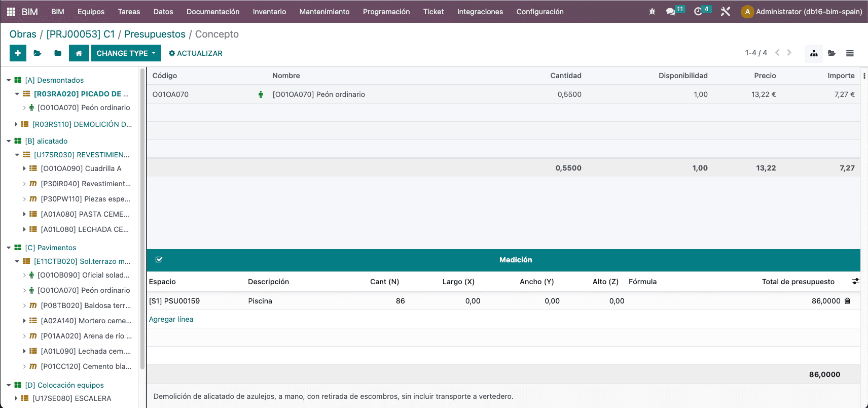Collapse the [U17SR030] REVESTIMIEN node
Image resolution: width=868 pixels, height=408 pixels.
17,155
